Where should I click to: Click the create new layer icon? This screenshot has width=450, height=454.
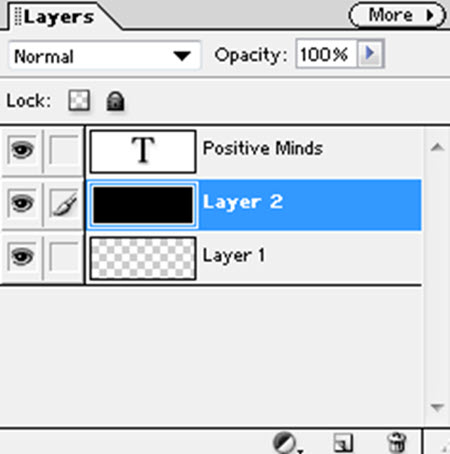click(343, 443)
